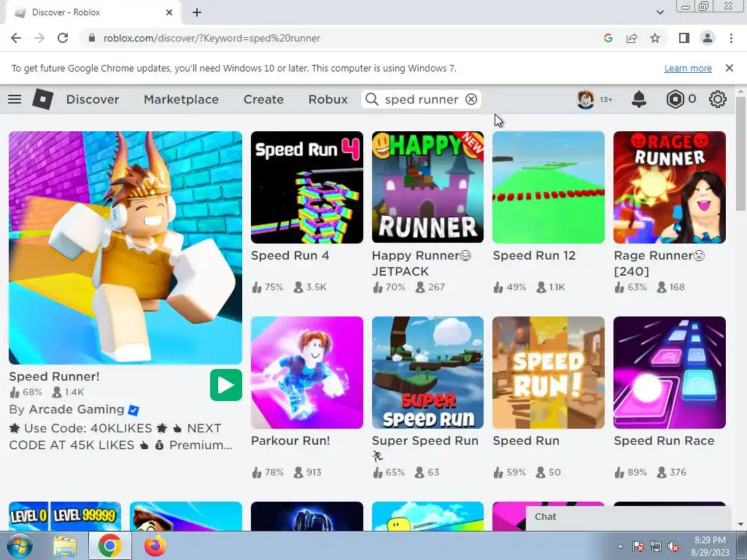Click the 75% rating under Speed Run 4

coord(274,287)
